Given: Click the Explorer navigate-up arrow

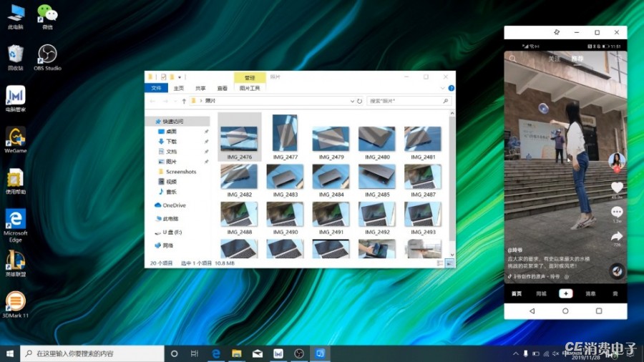Looking at the screenshot, I should click(x=184, y=101).
